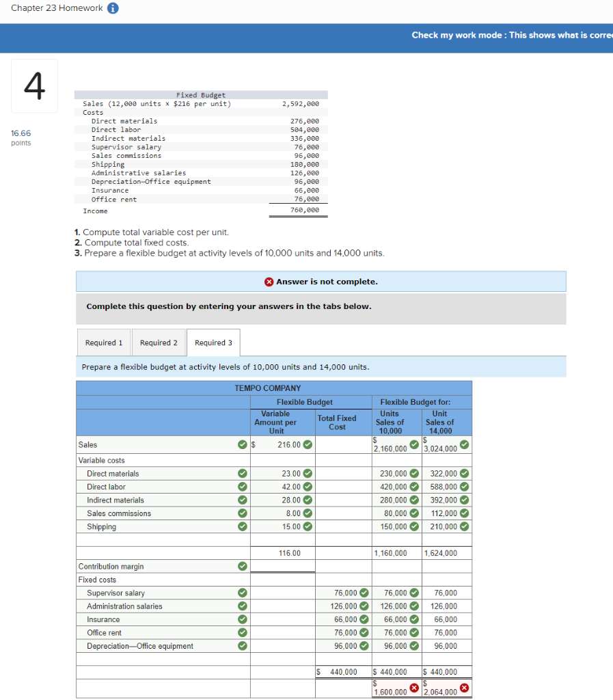Click the green check beside 3,024,000
Screen dimensions: 613x700
(464, 444)
